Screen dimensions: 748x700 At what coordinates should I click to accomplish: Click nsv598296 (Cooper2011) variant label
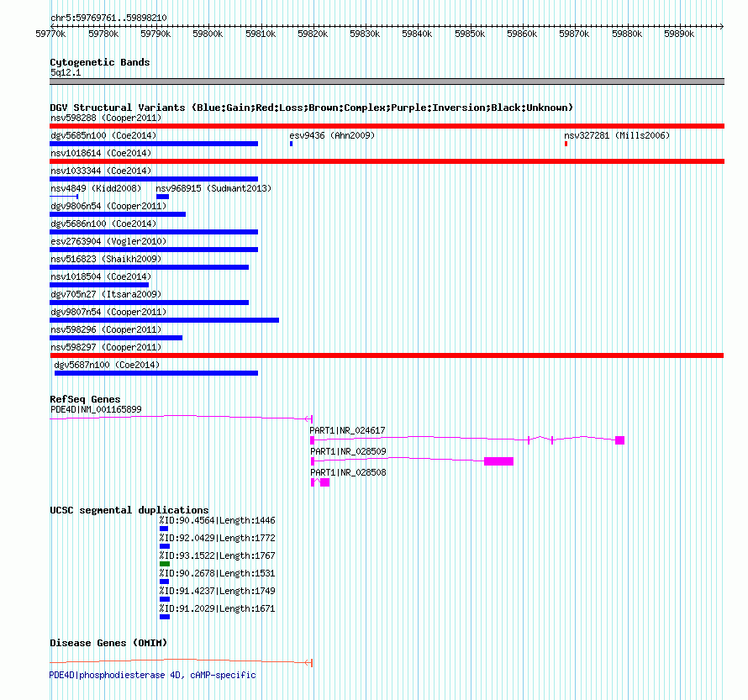pos(106,329)
